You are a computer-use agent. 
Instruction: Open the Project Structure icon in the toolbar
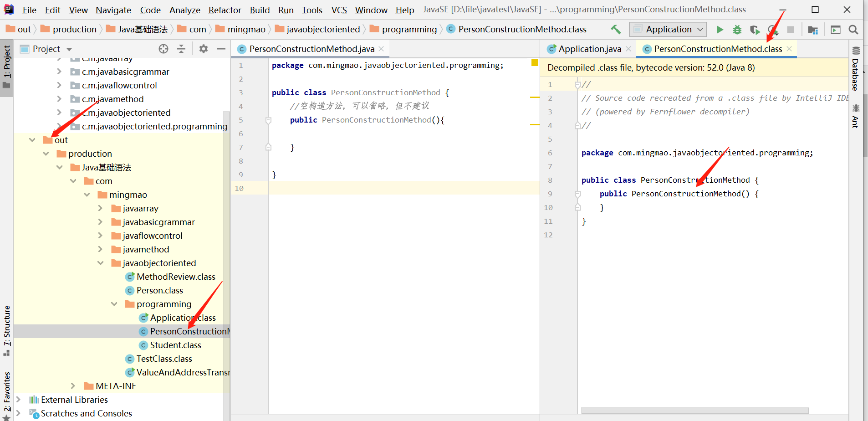coord(812,30)
